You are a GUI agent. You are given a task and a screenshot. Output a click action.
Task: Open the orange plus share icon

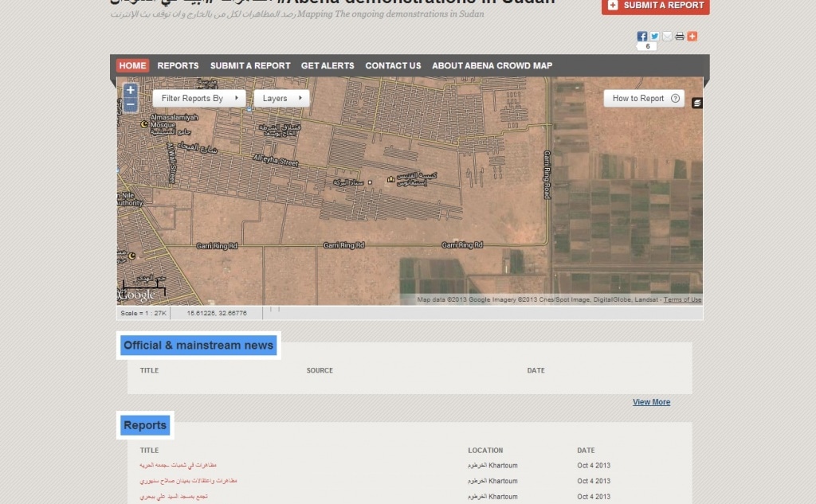point(692,37)
